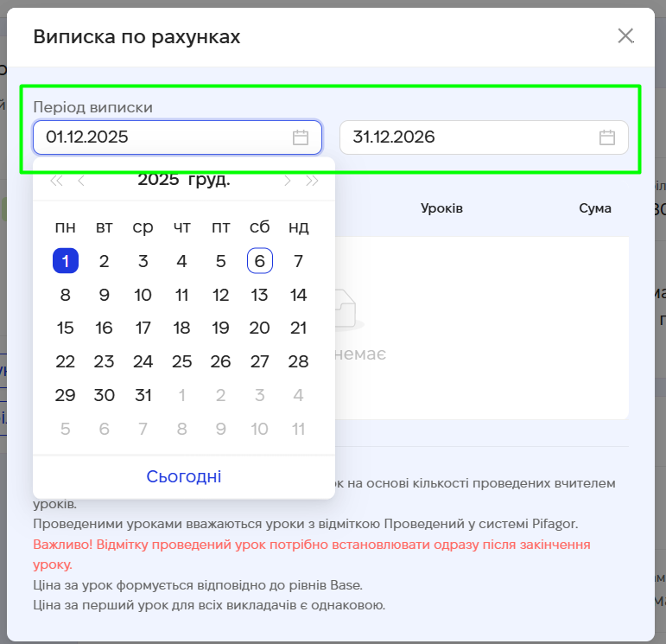
Task: Open the month груд. selector
Action: [x=209, y=180]
